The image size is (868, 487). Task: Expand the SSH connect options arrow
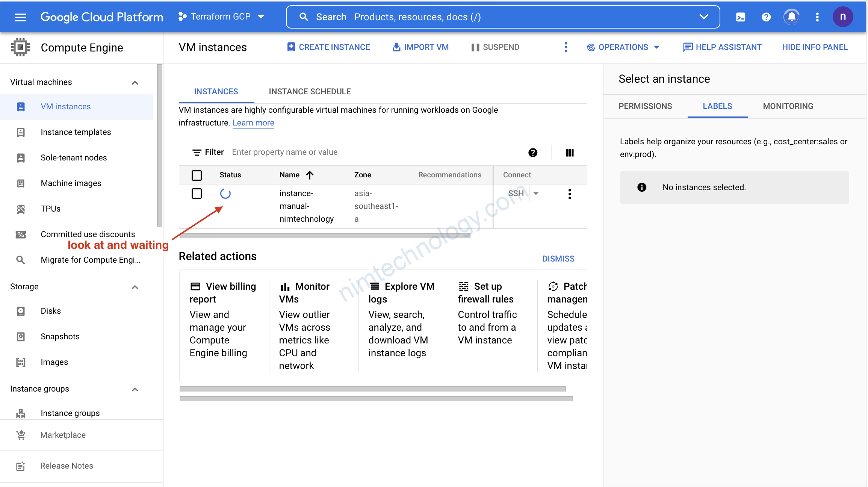coord(536,194)
